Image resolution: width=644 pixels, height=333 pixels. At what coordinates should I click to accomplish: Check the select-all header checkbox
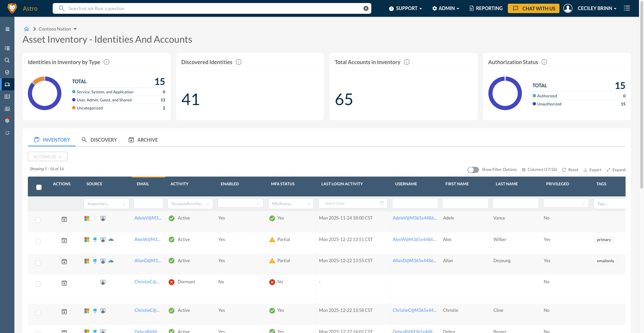pos(39,187)
